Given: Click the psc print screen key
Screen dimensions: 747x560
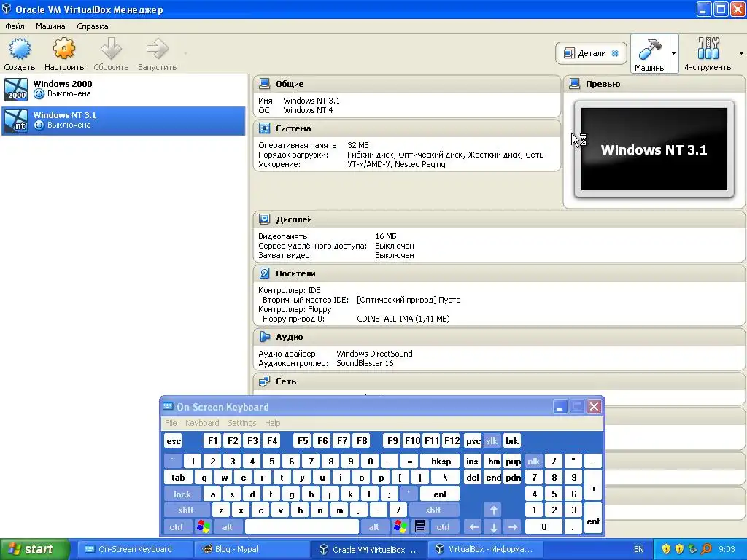Looking at the screenshot, I should [473, 441].
